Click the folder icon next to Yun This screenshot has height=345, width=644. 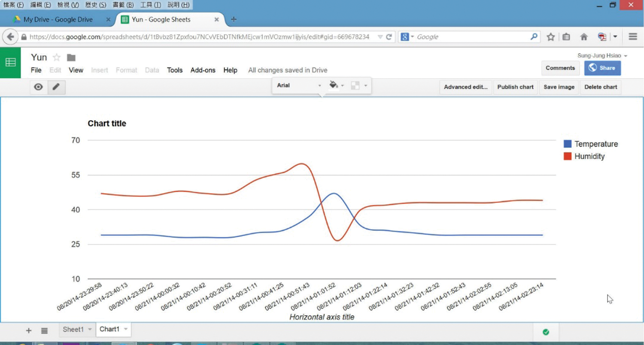pos(71,57)
